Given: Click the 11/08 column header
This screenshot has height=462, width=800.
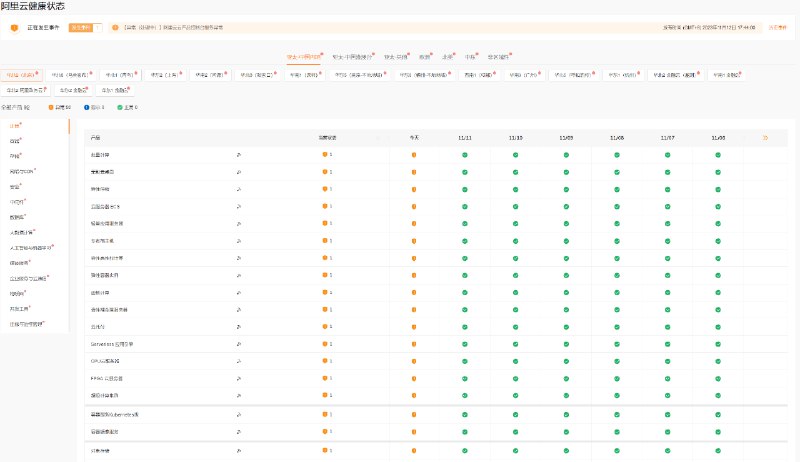Looking at the screenshot, I should [x=617, y=138].
